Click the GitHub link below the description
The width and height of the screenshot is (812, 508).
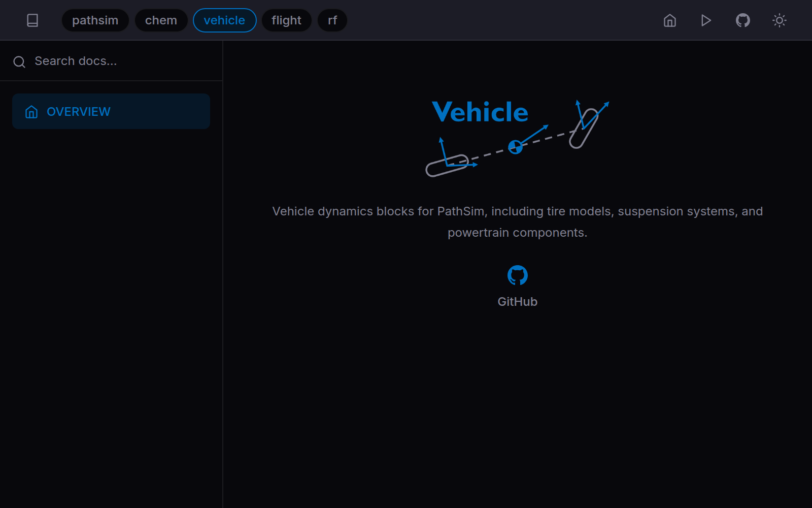(517, 301)
